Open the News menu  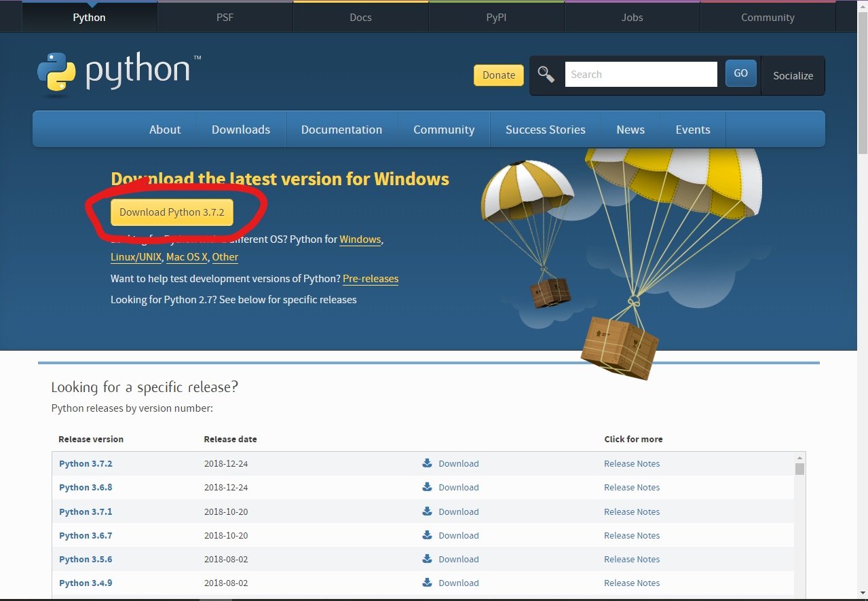pyautogui.click(x=630, y=130)
